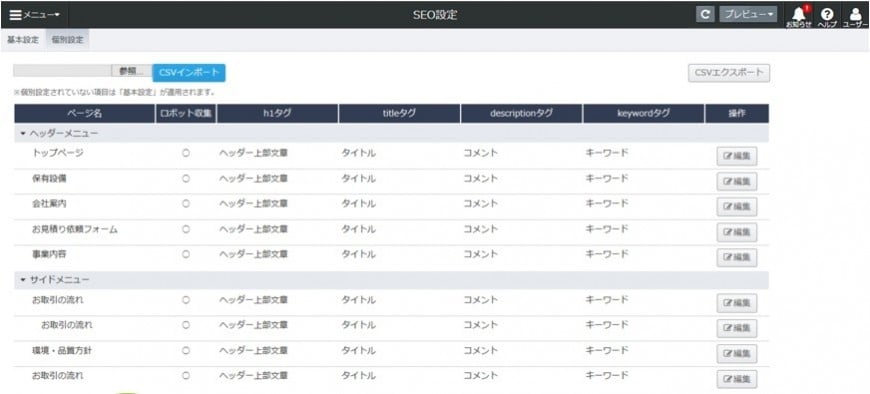This screenshot has height=394, width=870.
Task: Click キーワード in the 事業内容 row
Action: 607,254
